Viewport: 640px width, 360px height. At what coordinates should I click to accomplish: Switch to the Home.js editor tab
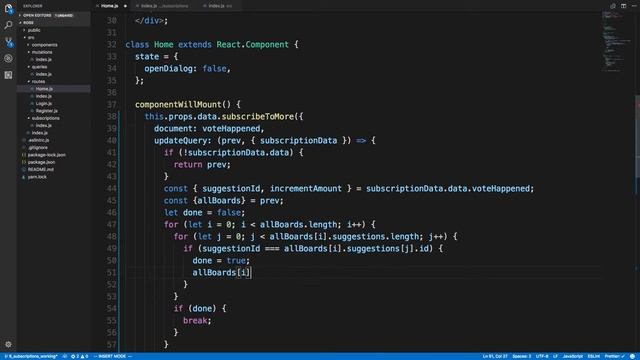(109, 6)
